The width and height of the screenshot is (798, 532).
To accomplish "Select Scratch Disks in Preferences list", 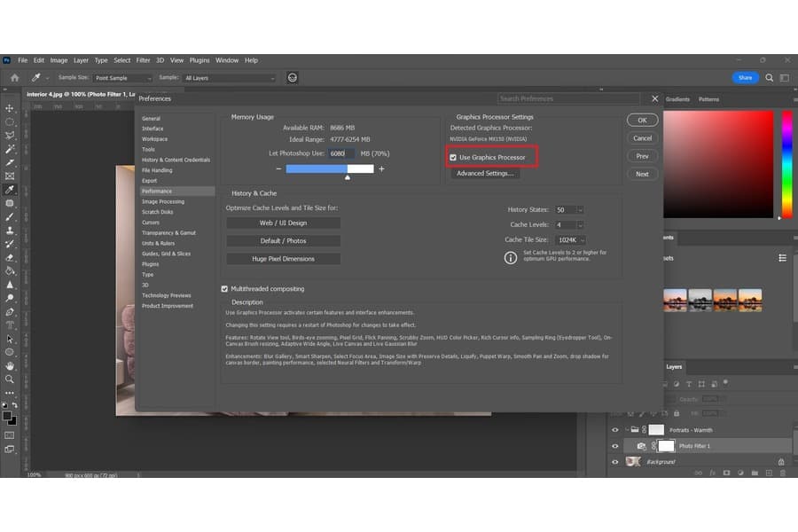I will click(157, 212).
